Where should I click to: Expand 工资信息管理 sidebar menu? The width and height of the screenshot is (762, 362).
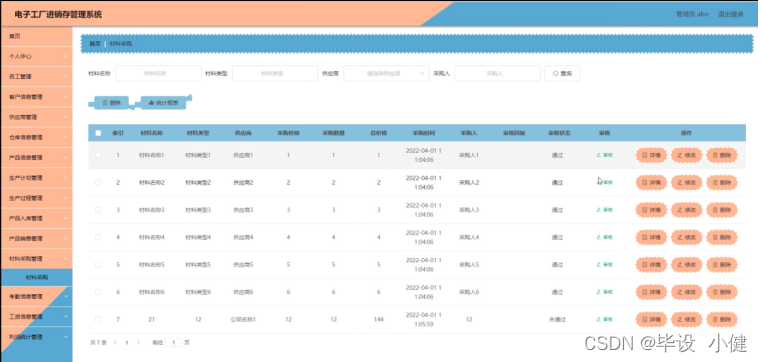pyautogui.click(x=36, y=317)
